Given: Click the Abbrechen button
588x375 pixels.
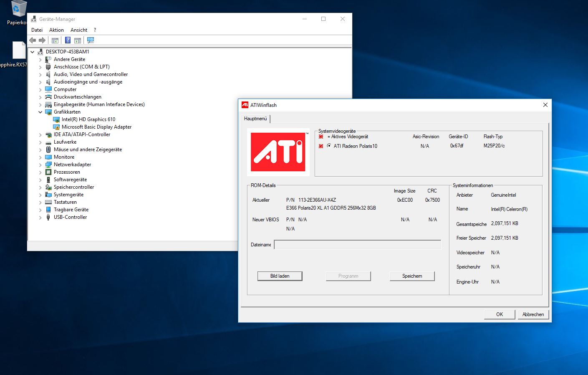Looking at the screenshot, I should click(533, 314).
